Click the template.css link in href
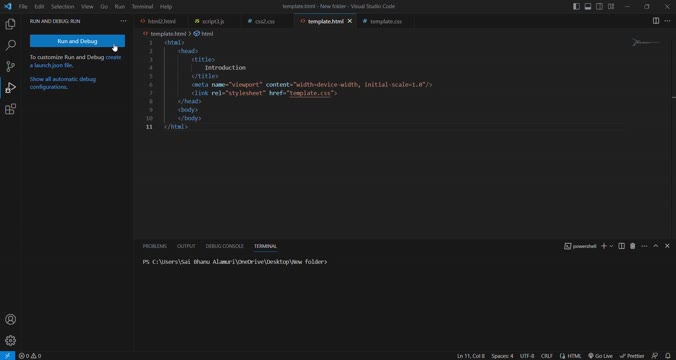The height and width of the screenshot is (360, 676). pos(310,93)
